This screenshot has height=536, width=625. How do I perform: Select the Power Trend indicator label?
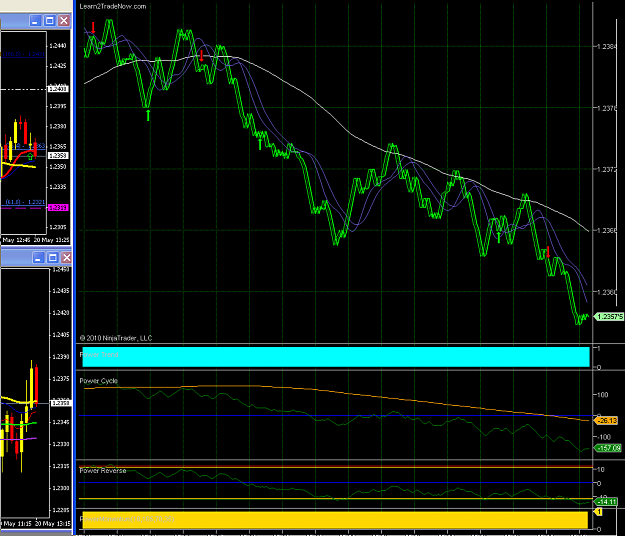(x=99, y=354)
